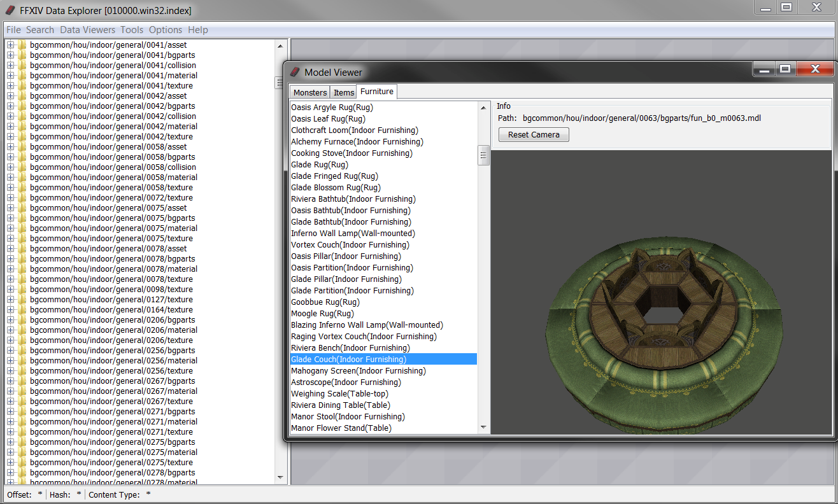Viewport: 838px width, 504px height.
Task: Click folder icon of general/0058/asset
Action: click(22, 147)
